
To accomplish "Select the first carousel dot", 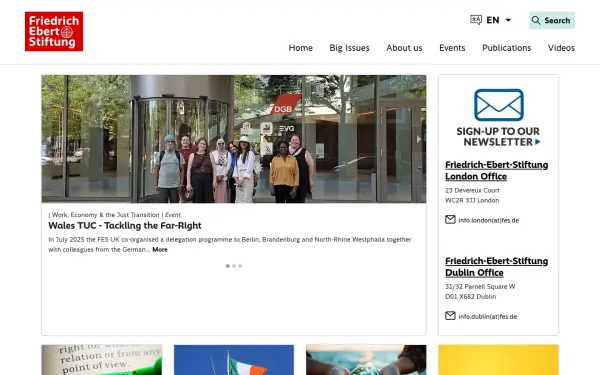I will pos(228,266).
